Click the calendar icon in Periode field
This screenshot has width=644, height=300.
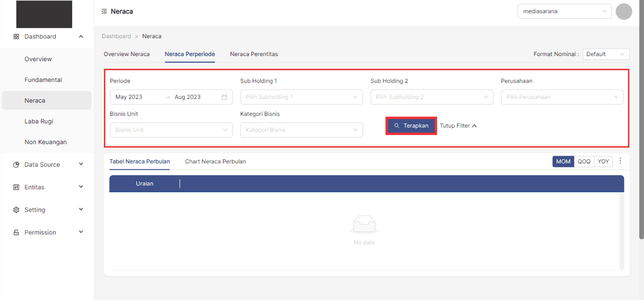pyautogui.click(x=224, y=97)
